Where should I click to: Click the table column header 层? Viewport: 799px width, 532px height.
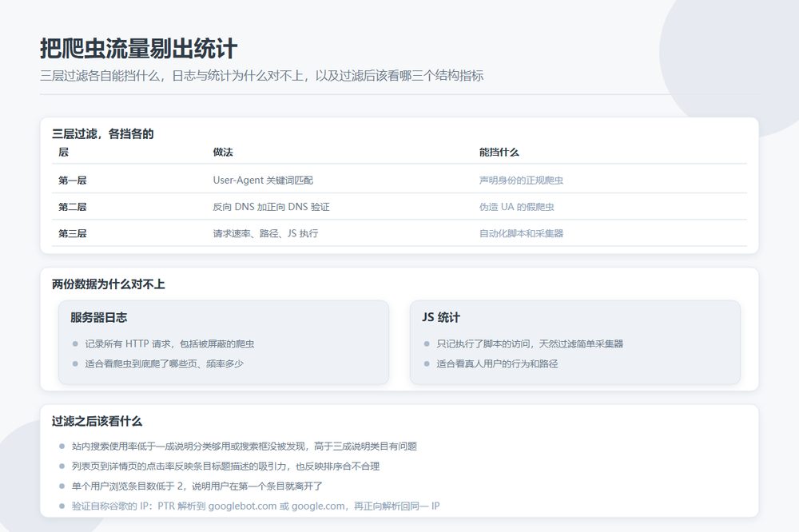tap(63, 152)
